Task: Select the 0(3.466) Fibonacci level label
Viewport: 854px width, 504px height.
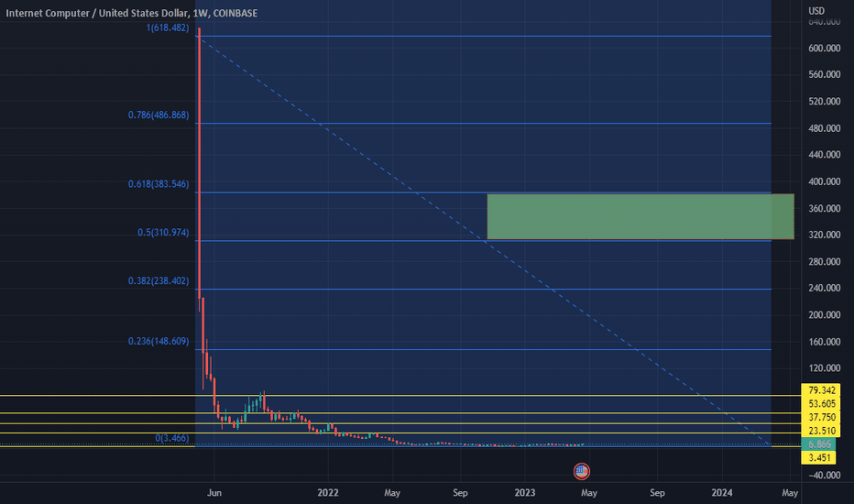Action: [172, 438]
